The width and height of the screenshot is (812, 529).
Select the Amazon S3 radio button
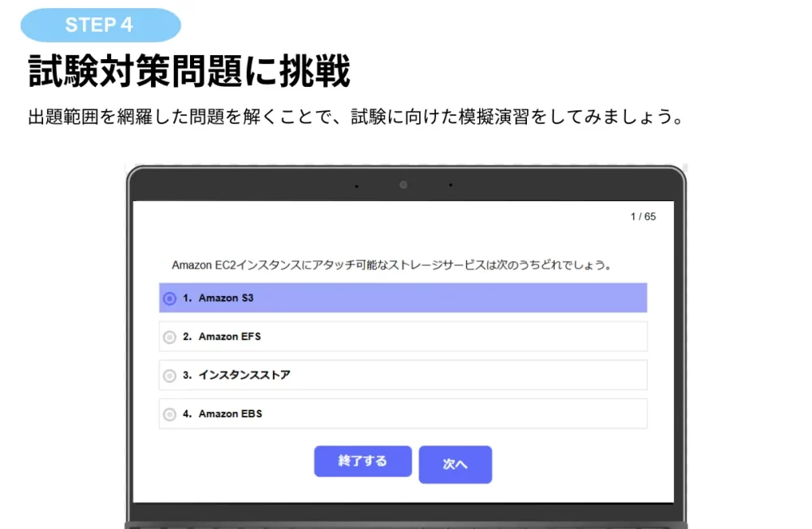(x=170, y=299)
